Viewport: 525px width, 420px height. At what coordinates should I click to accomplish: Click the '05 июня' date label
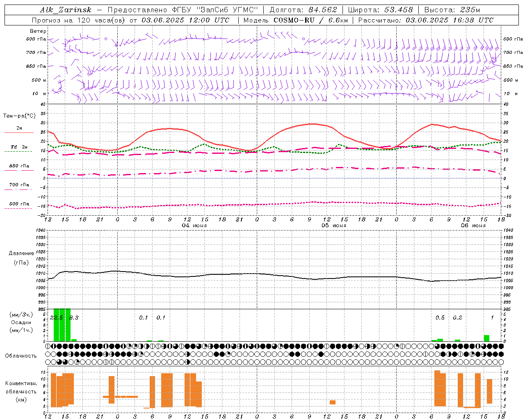click(333, 226)
